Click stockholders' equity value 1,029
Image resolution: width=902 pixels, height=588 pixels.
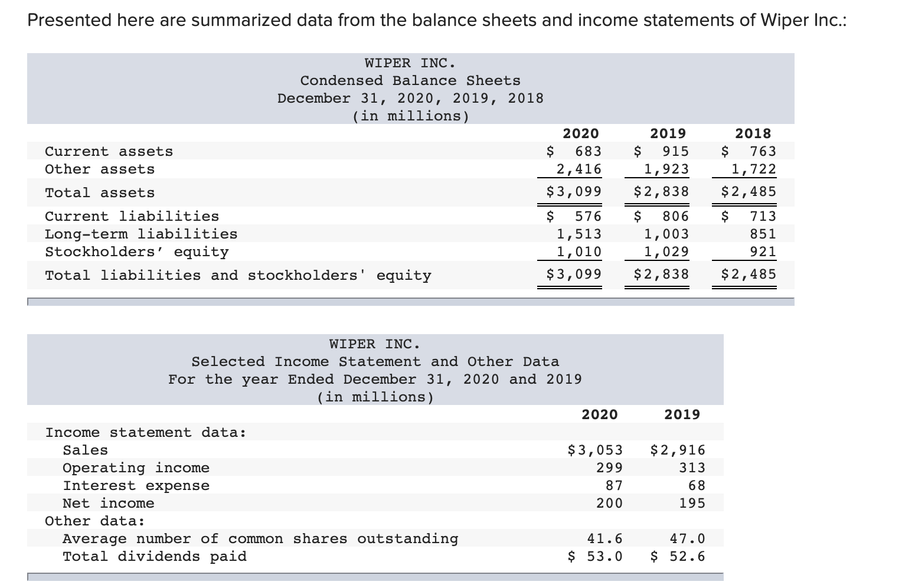click(666, 252)
